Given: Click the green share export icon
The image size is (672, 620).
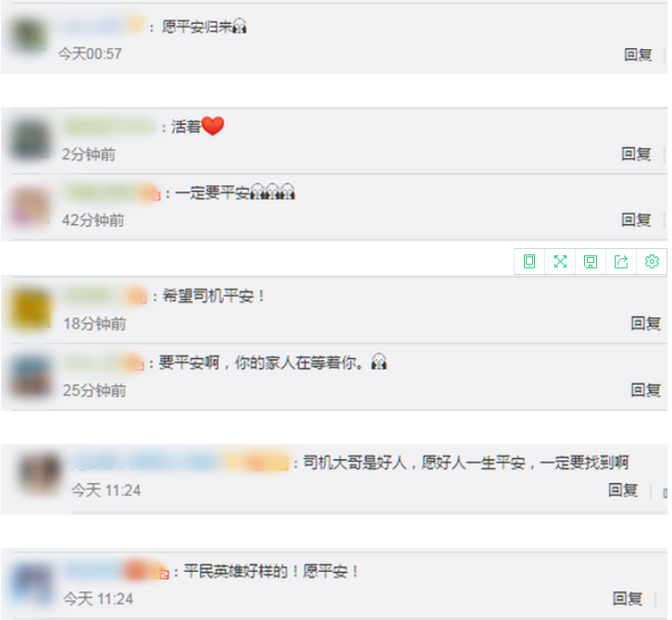Looking at the screenshot, I should pos(621,261).
